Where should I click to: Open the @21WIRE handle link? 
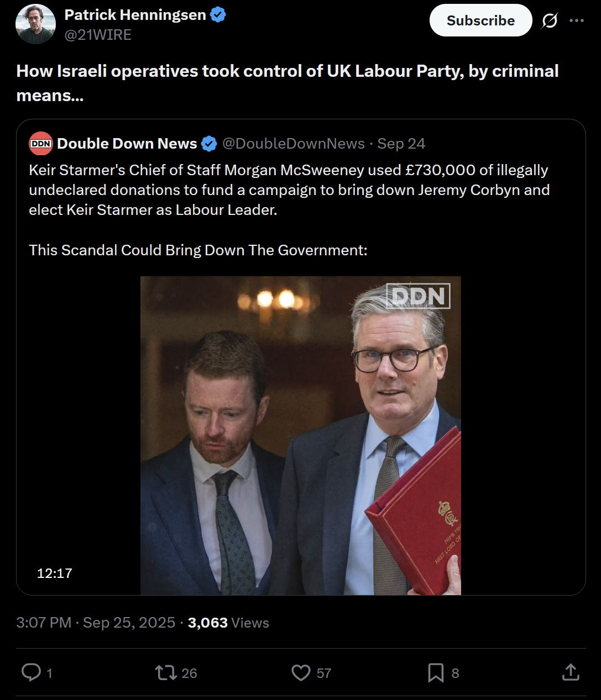(x=98, y=35)
